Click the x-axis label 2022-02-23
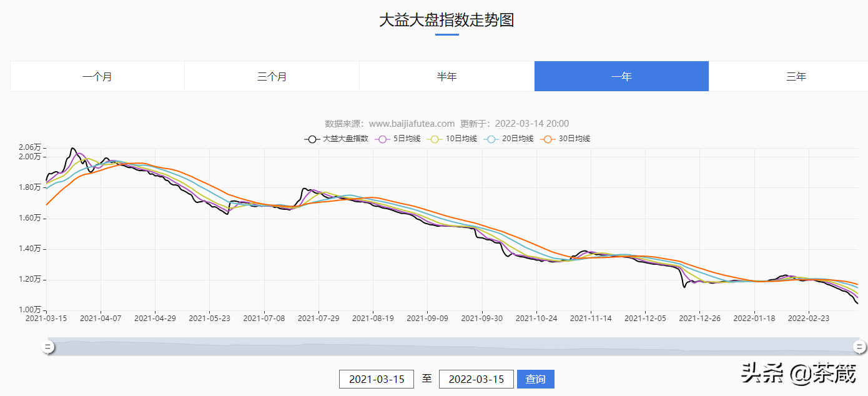The height and width of the screenshot is (396, 868). 809,318
